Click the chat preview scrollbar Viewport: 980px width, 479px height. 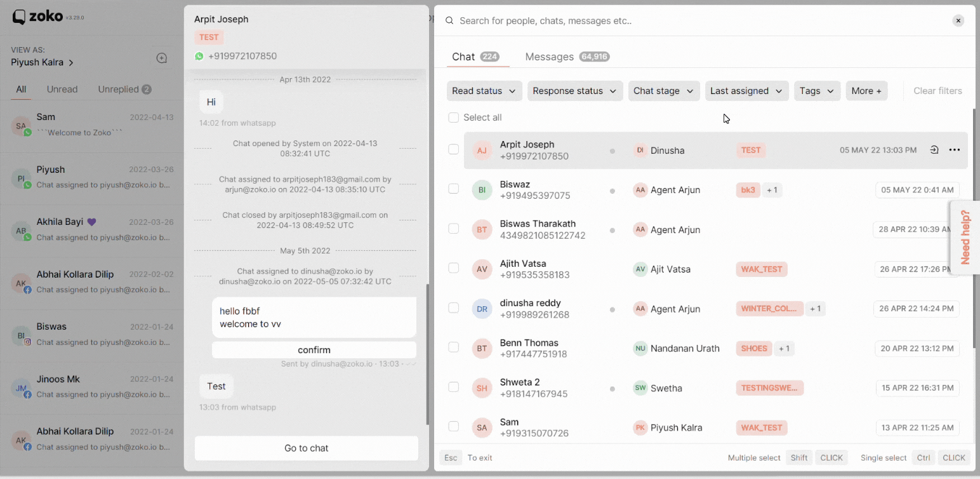427,353
